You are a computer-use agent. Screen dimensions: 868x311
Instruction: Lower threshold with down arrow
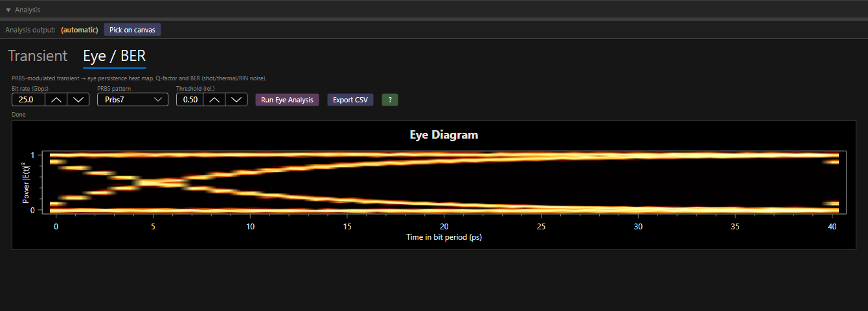tap(236, 100)
